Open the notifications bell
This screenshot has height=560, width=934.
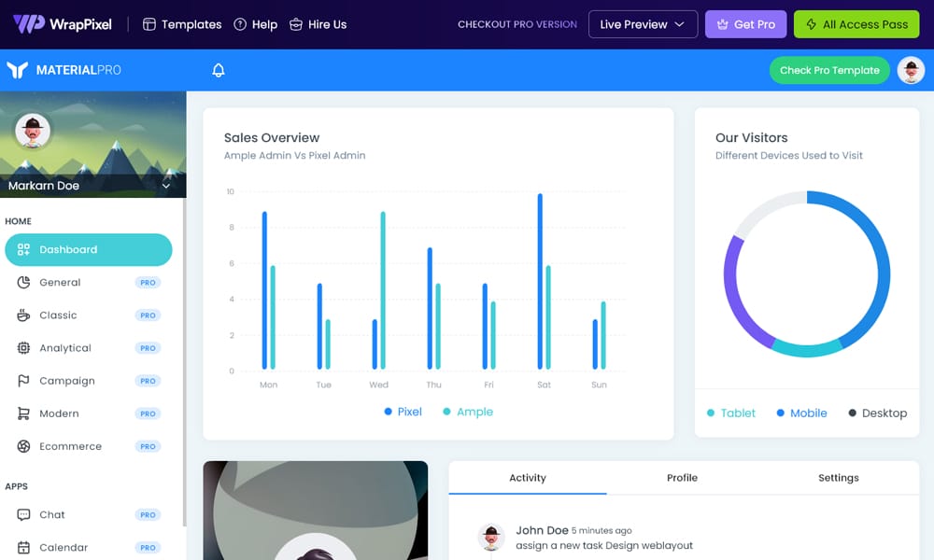219,70
